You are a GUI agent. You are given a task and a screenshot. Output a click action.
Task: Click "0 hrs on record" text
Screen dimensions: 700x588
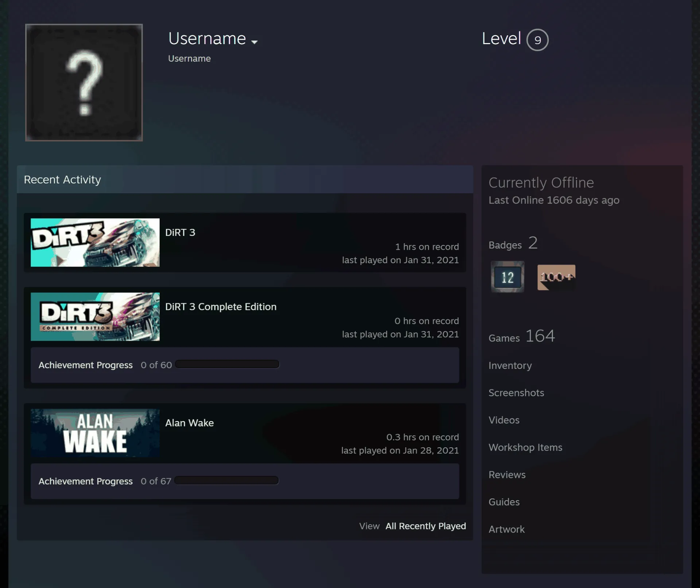(x=427, y=321)
